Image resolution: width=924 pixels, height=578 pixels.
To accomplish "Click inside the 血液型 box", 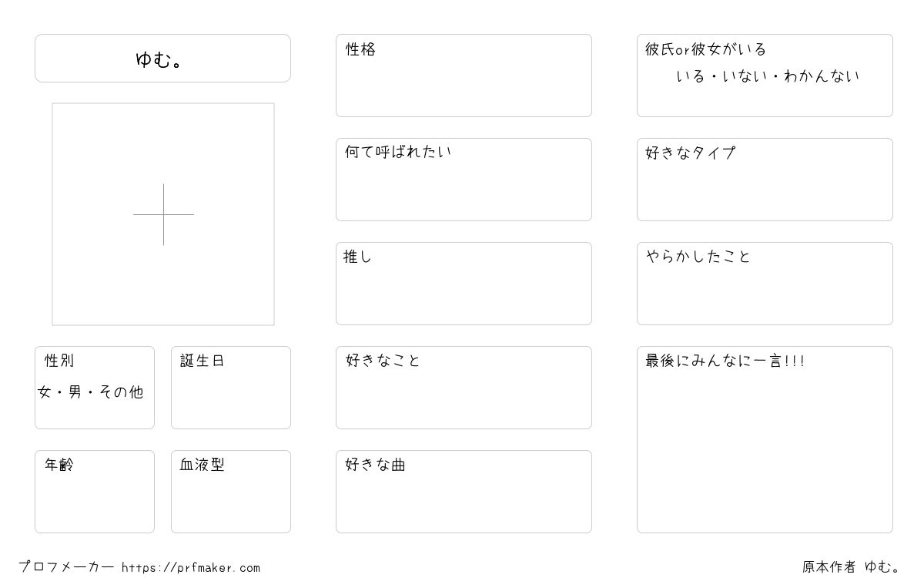I will [x=231, y=492].
